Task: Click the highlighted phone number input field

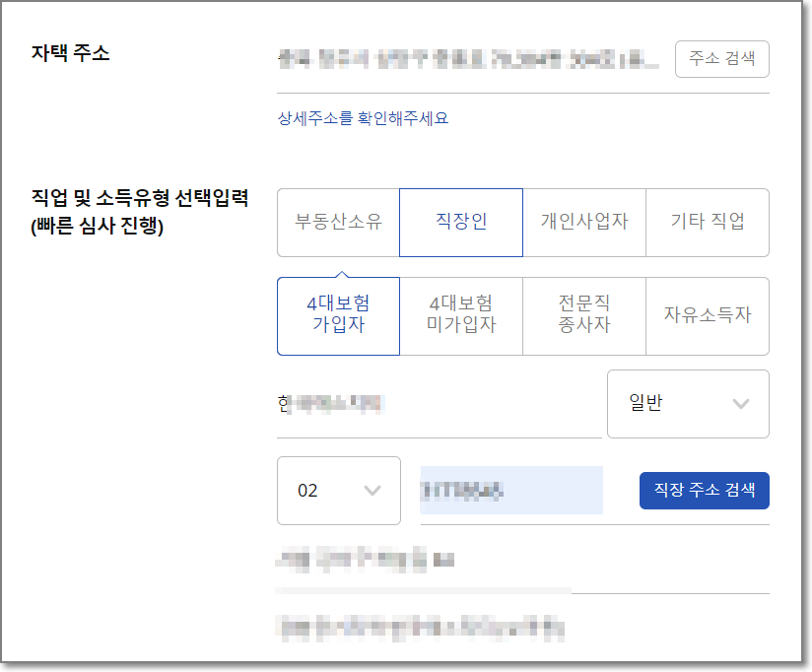Action: [x=510, y=490]
